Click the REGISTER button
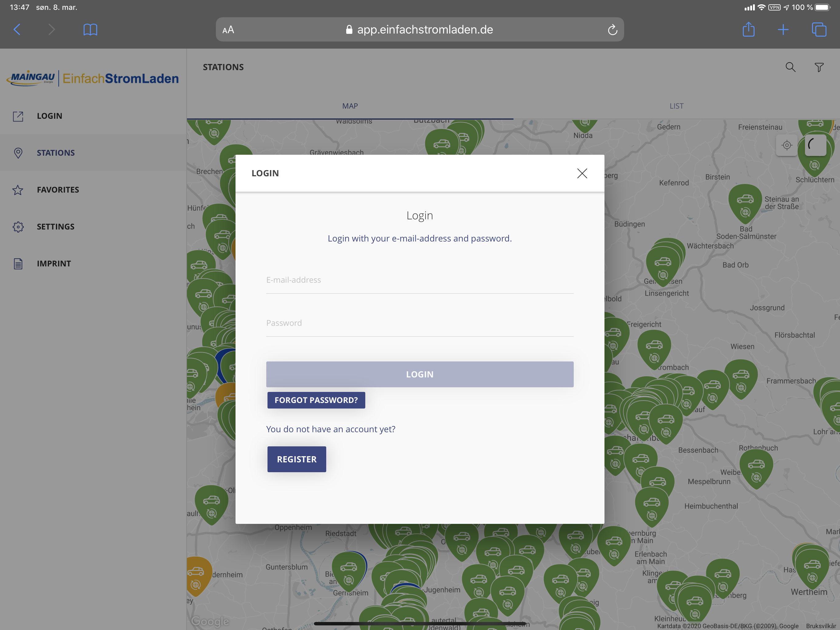The height and width of the screenshot is (630, 840). point(297,459)
